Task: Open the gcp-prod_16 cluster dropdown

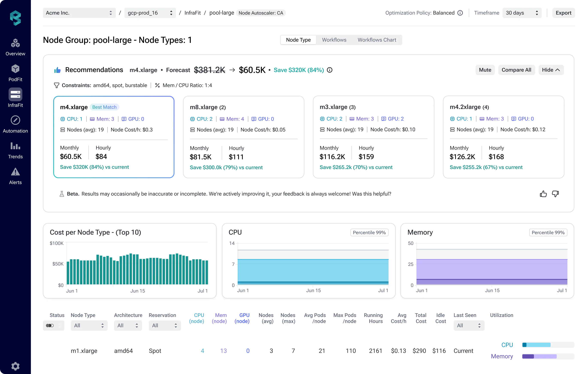Action: pos(150,13)
